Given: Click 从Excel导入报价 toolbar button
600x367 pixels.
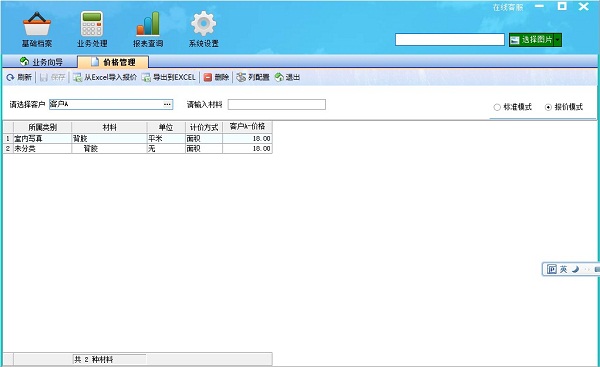Looking at the screenshot, I should click(105, 77).
